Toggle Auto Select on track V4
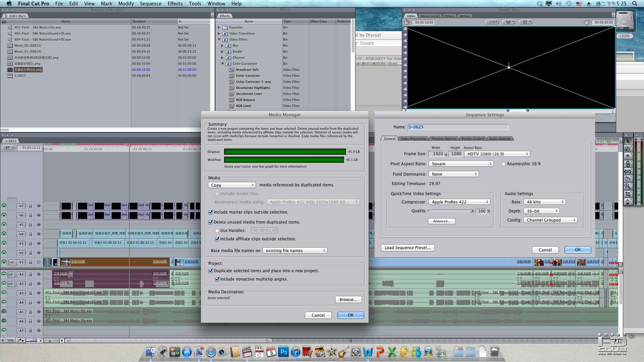This screenshot has width=644, height=362. (39, 234)
